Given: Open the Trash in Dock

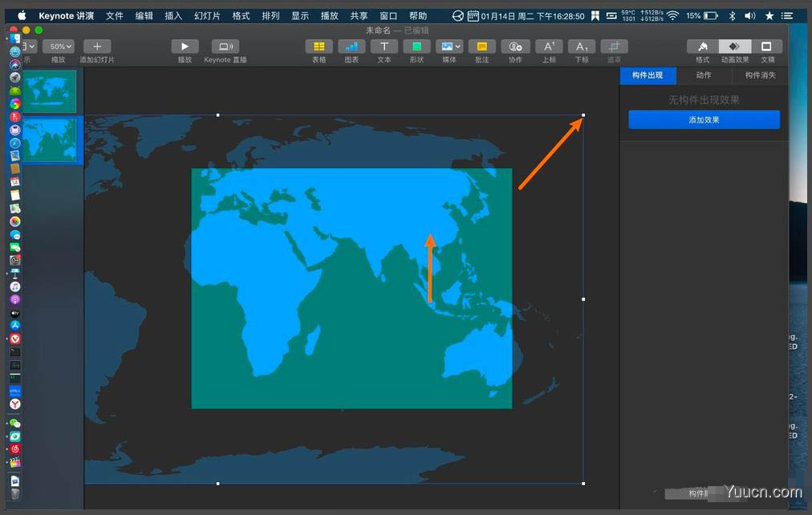Looking at the screenshot, I should tap(15, 494).
